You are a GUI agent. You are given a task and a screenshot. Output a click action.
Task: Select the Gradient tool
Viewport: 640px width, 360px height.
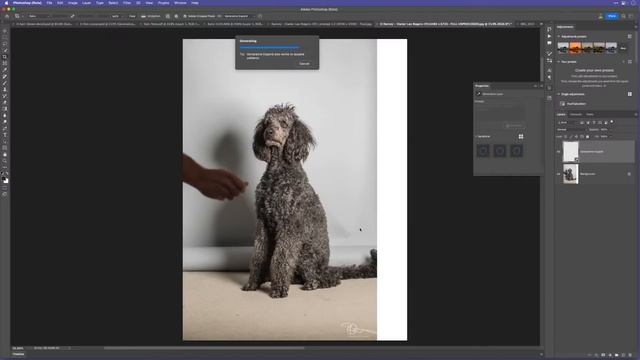click(x=5, y=109)
